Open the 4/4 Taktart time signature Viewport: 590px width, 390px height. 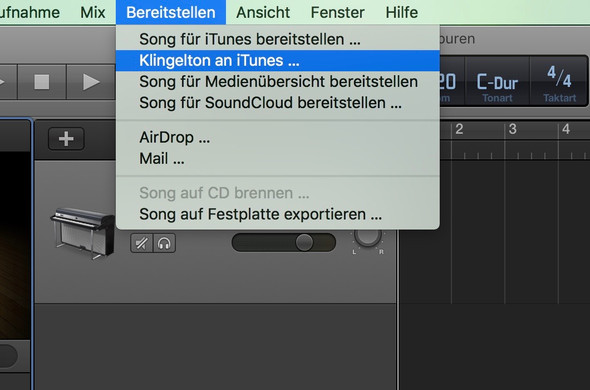pyautogui.click(x=559, y=83)
